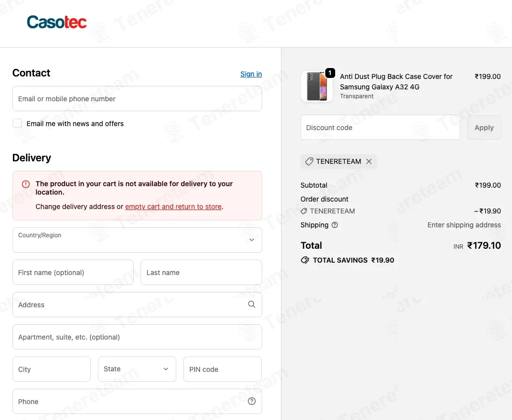Expand the State dropdown
Screen dimensions: 512x420
pos(137,369)
